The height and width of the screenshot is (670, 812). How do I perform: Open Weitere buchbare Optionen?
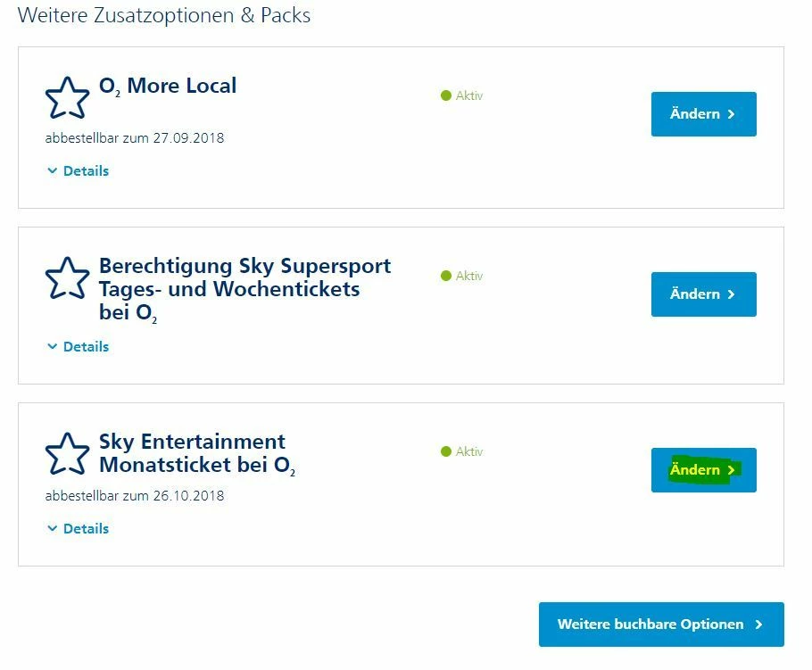tap(660, 625)
